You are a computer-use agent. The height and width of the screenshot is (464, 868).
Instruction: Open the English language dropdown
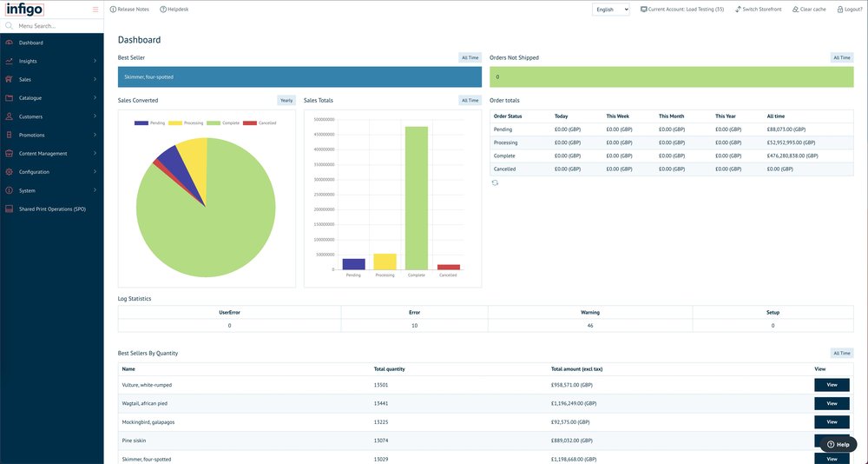[610, 10]
